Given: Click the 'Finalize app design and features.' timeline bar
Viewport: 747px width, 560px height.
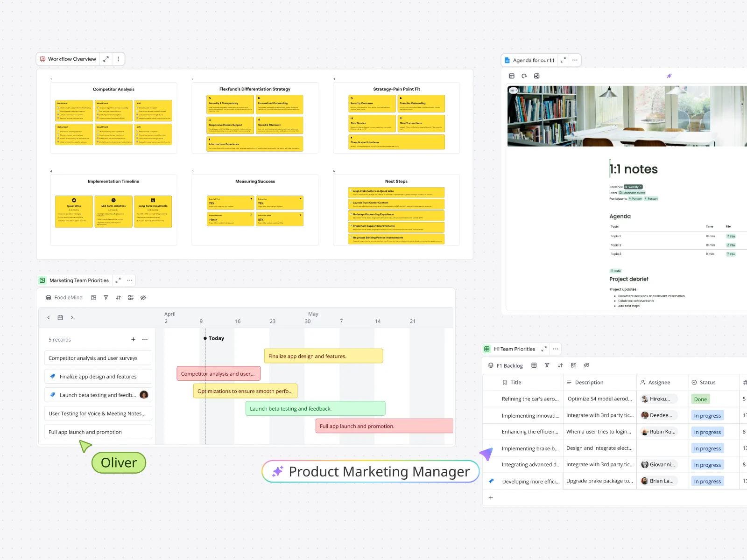Looking at the screenshot, I should point(324,356).
